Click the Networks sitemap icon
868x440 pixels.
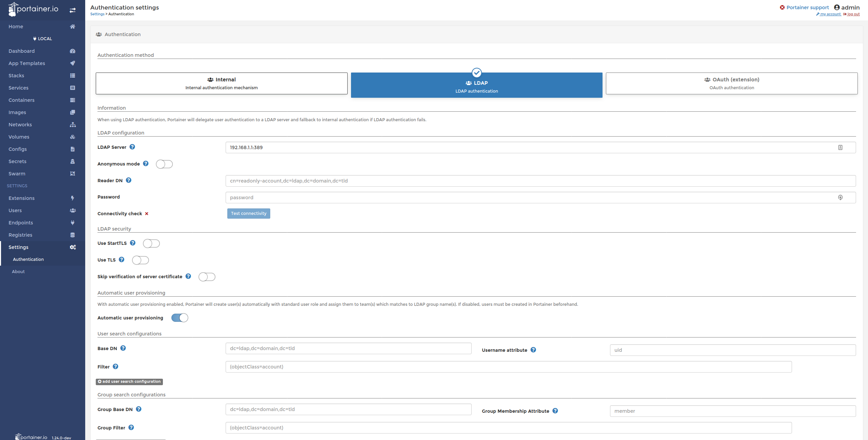click(73, 125)
